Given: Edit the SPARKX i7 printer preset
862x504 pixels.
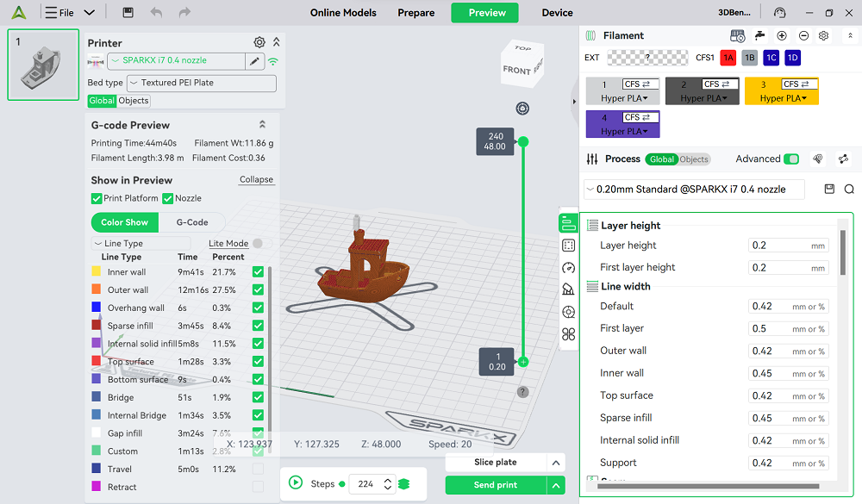Looking at the screenshot, I should (x=254, y=61).
